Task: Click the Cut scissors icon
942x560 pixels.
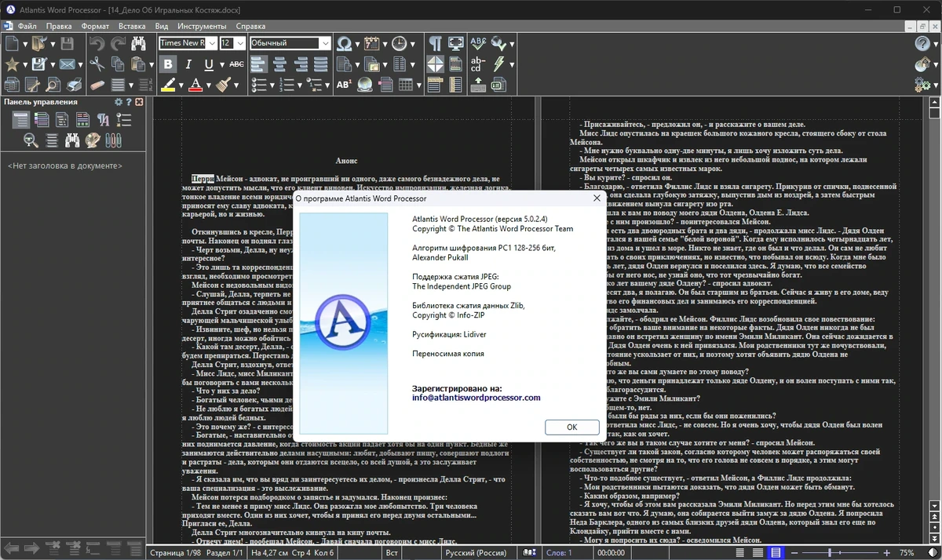Action: coord(97,64)
